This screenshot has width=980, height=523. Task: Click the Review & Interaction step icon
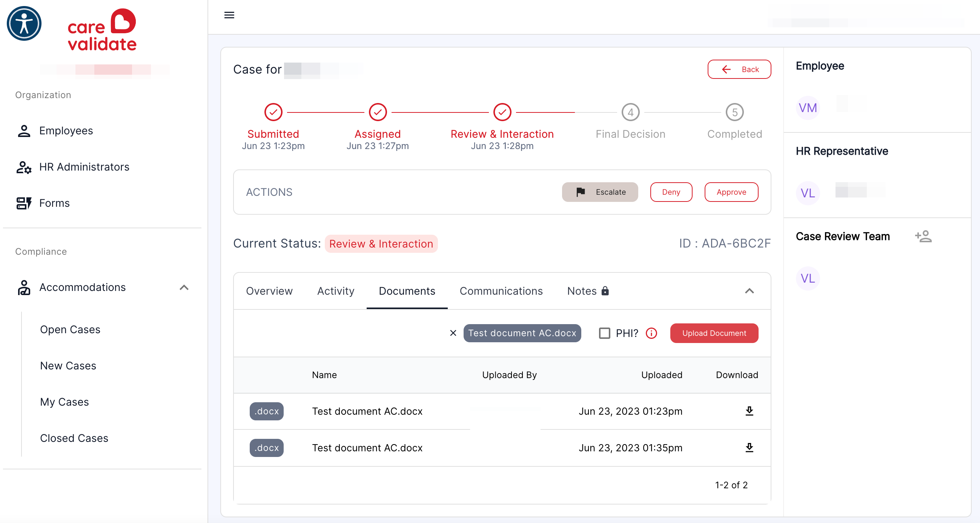point(502,112)
